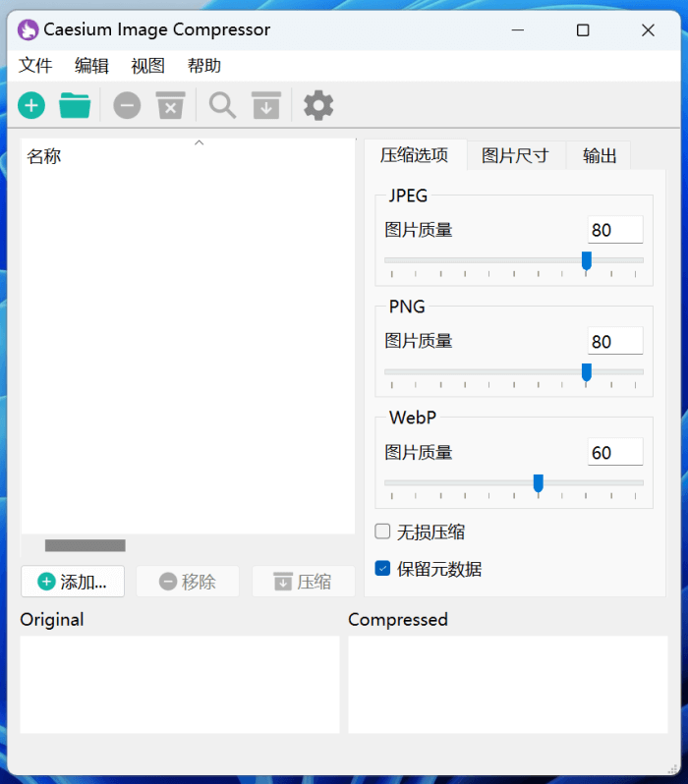Screen dimensions: 688x784
Task: Enable the 无损压缩 checkbox
Action: (x=382, y=531)
